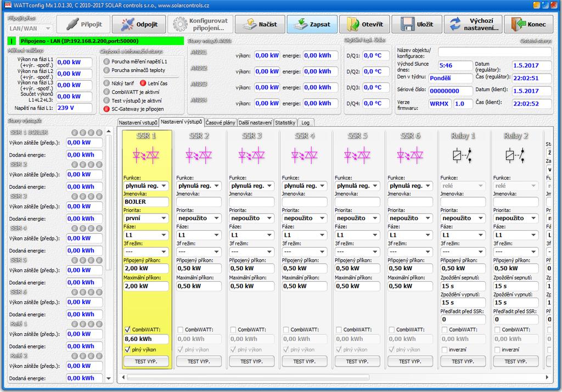Open SSR 1 Priorita dropdown showing první
This screenshot has width=562, height=392.
tap(146, 218)
